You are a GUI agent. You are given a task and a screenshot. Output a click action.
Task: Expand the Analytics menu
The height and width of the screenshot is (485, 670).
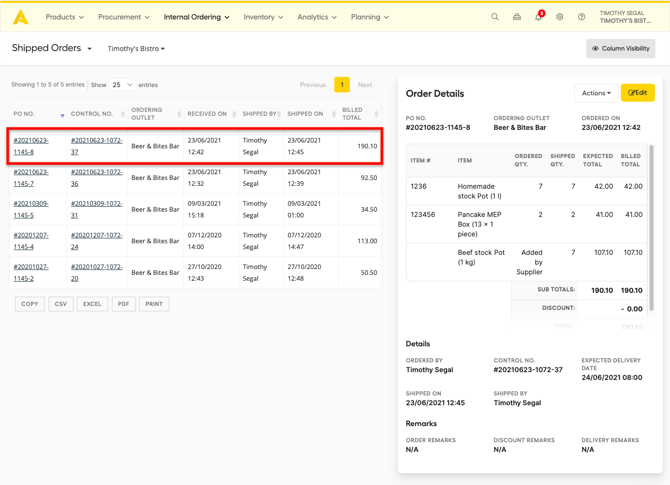(x=317, y=17)
